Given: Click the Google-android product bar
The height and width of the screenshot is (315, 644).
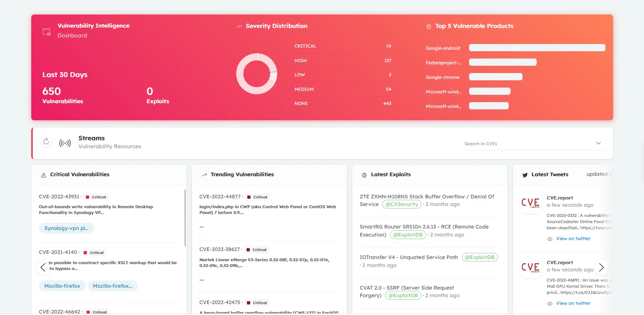Looking at the screenshot, I should [537, 48].
